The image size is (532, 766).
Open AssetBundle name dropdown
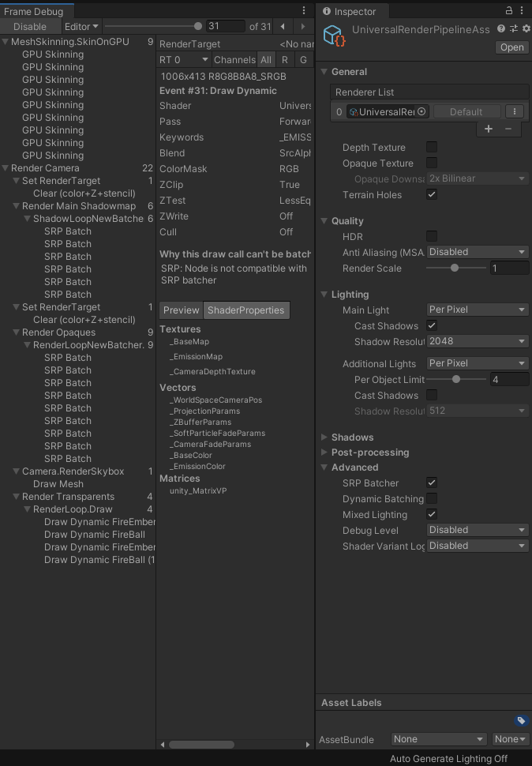coord(439,739)
